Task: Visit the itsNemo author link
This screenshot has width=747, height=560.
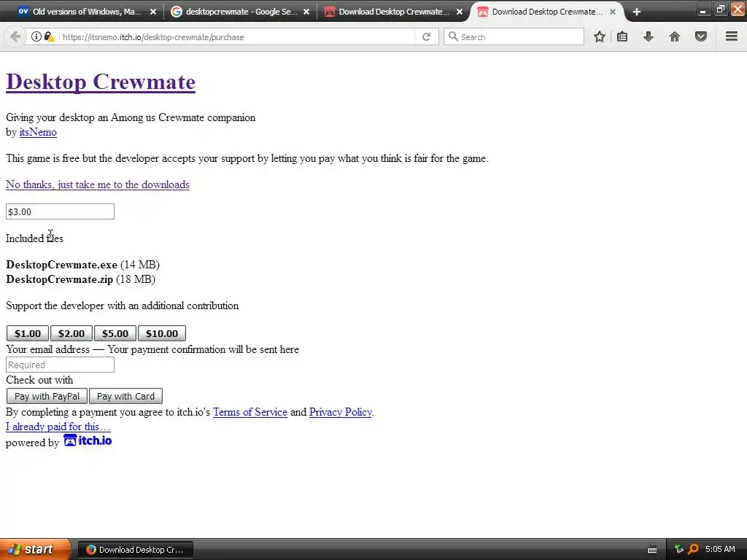Action: click(38, 132)
